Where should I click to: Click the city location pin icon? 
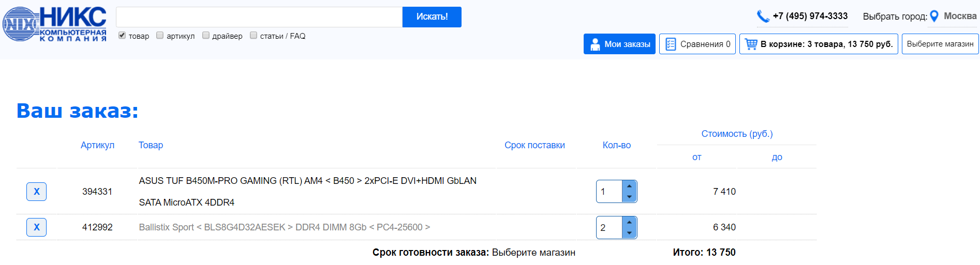[x=934, y=17]
